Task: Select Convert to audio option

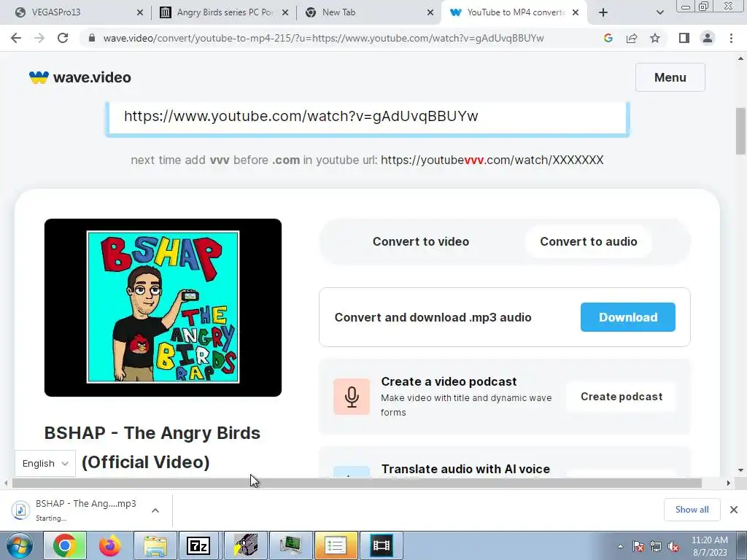Action: [589, 241]
